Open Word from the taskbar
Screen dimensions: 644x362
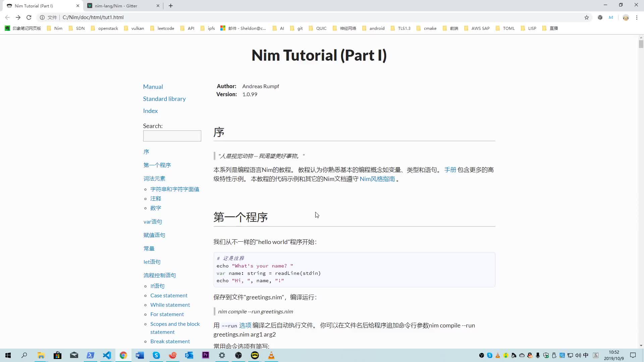coord(140,355)
